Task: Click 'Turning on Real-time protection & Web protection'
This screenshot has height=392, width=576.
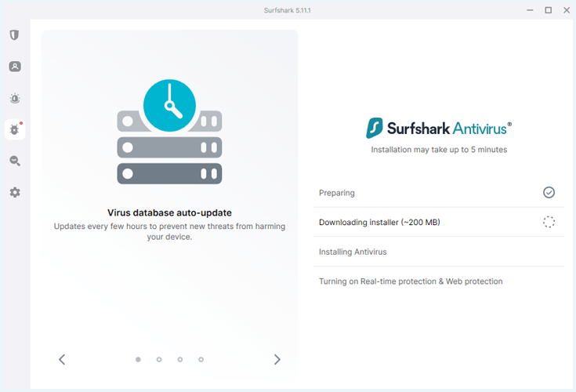Action: pos(411,281)
